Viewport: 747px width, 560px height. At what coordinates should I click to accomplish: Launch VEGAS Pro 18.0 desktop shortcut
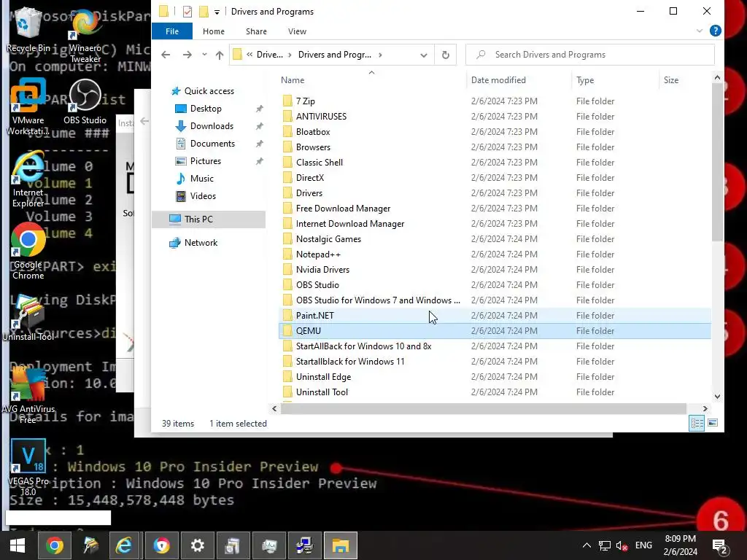coord(28,467)
